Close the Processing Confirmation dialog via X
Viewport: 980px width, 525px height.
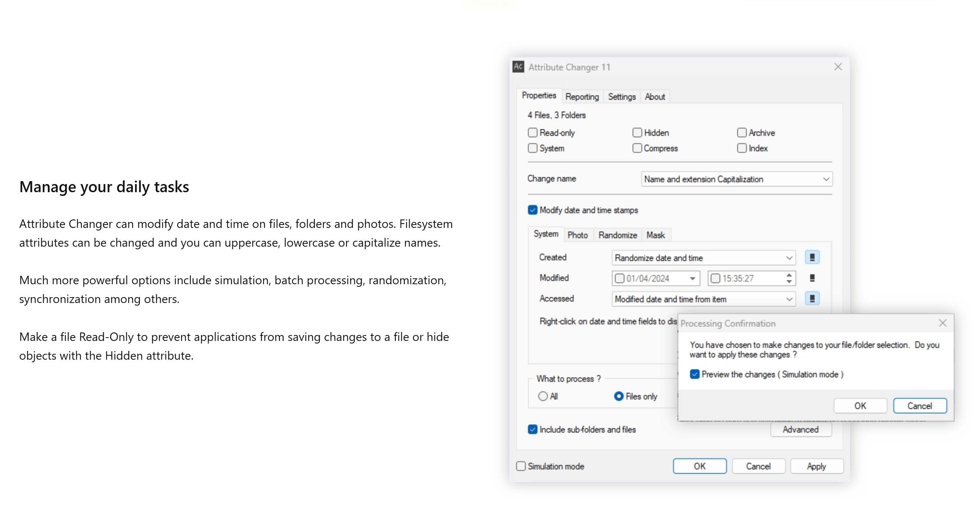click(942, 323)
